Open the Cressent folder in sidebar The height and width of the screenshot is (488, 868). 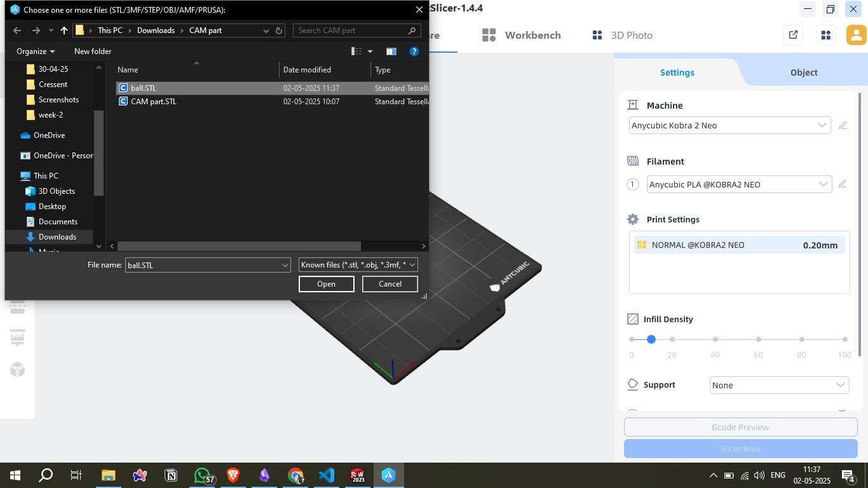(x=53, y=85)
